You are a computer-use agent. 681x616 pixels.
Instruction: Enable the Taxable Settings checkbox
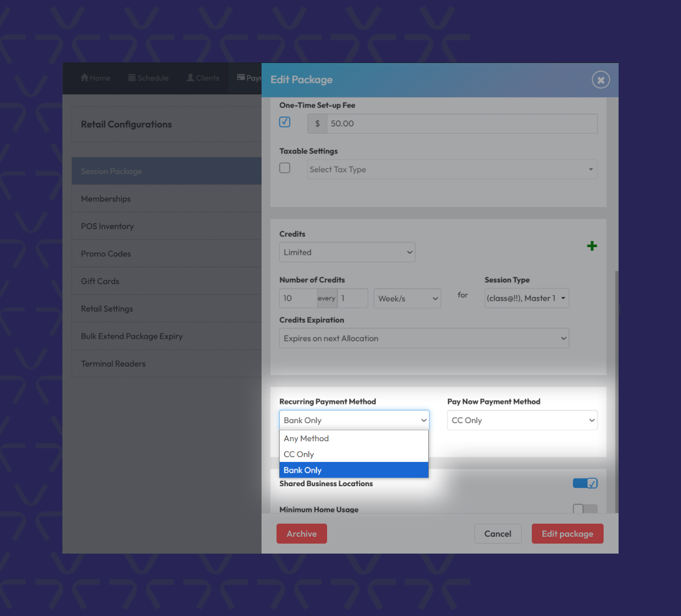(x=285, y=168)
